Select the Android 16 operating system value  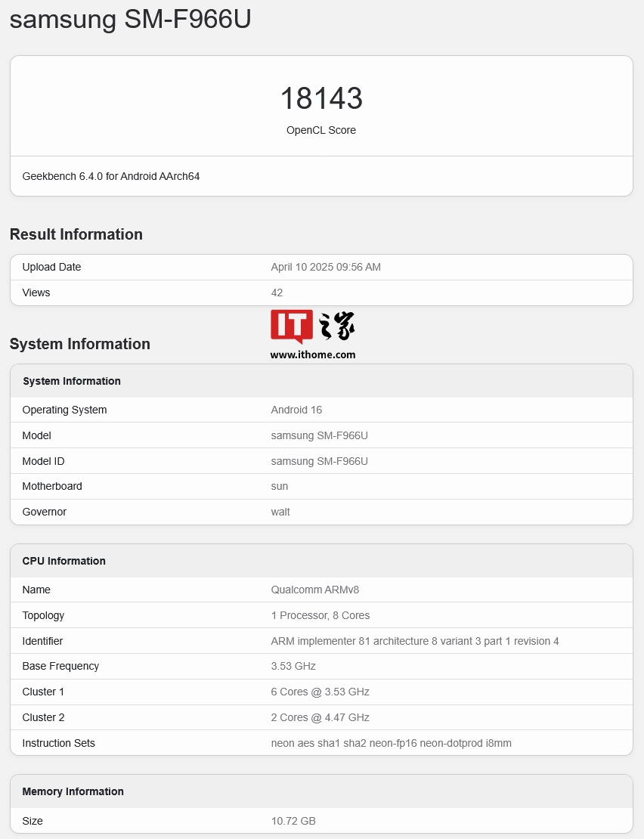(x=296, y=410)
